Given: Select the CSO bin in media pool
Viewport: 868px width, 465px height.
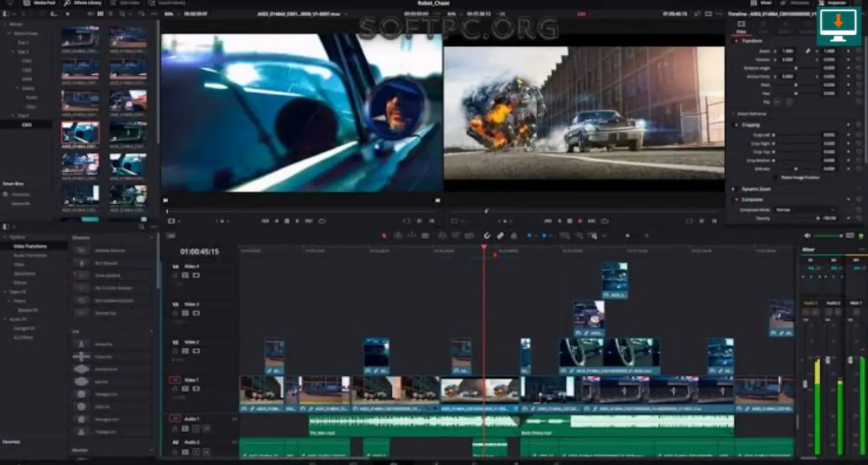Looking at the screenshot, I should point(27,125).
